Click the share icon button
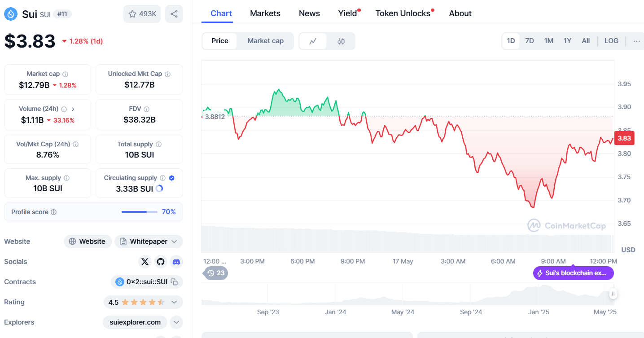 tap(174, 14)
